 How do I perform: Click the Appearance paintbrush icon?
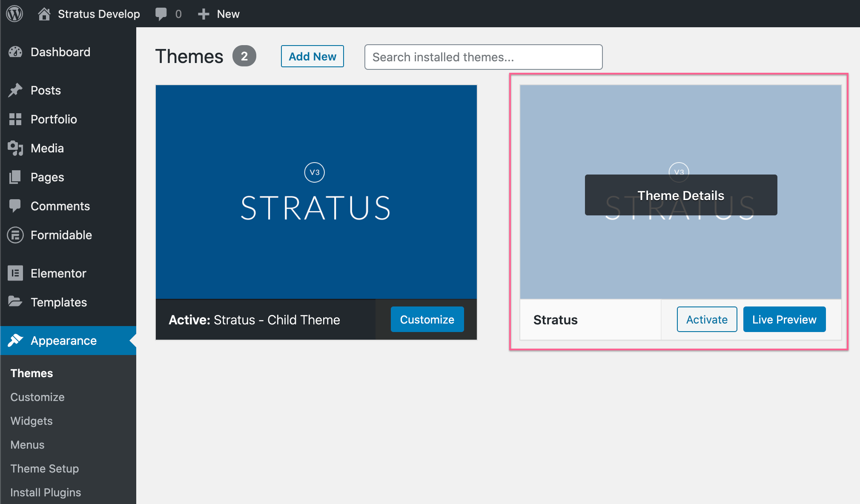pos(15,341)
